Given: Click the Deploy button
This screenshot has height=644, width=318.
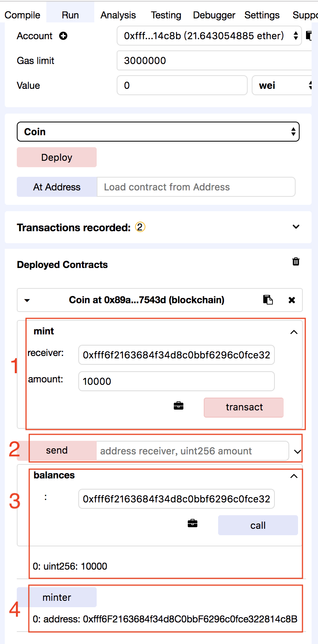Looking at the screenshot, I should [57, 157].
